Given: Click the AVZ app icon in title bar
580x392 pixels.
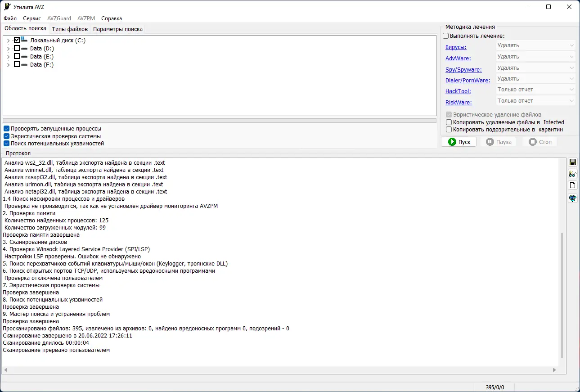Looking at the screenshot, I should [7, 7].
